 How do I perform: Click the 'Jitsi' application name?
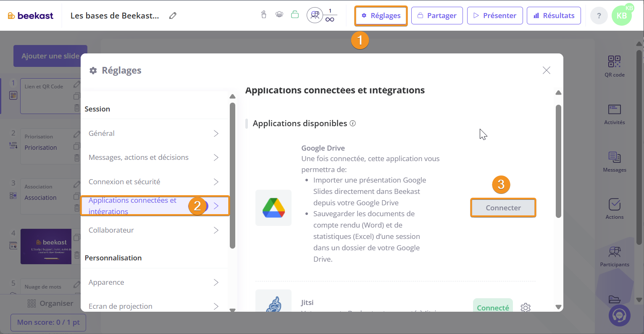tap(307, 302)
